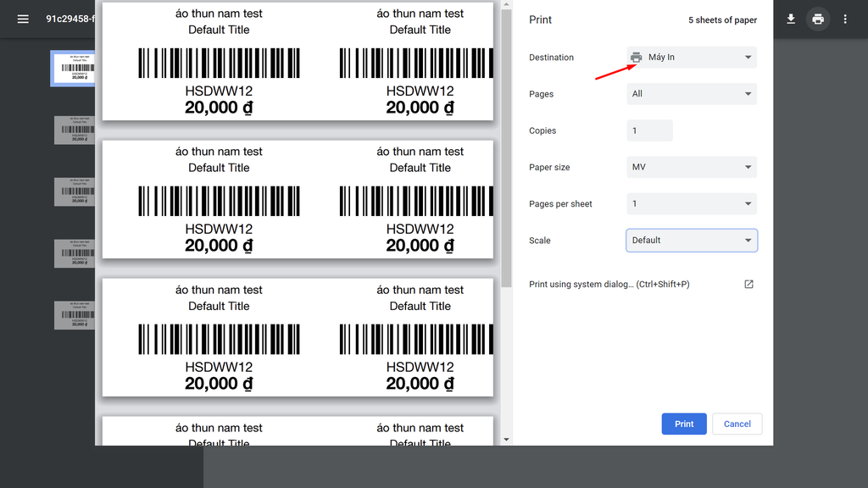The width and height of the screenshot is (868, 488).
Task: Select the first page thumbnail in sidebar
Action: 75,68
